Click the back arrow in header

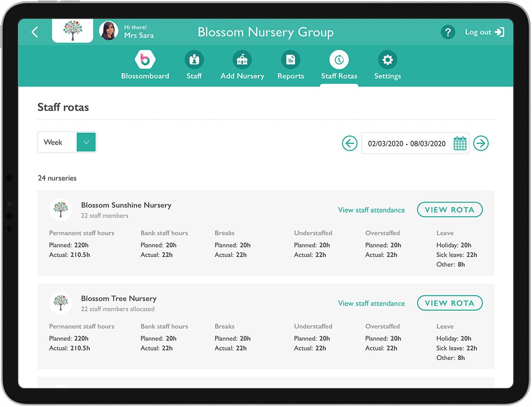35,32
